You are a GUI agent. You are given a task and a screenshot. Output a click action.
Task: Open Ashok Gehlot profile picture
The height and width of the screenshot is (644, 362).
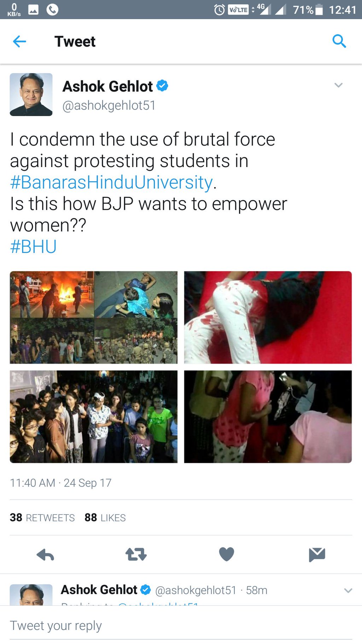tap(31, 94)
